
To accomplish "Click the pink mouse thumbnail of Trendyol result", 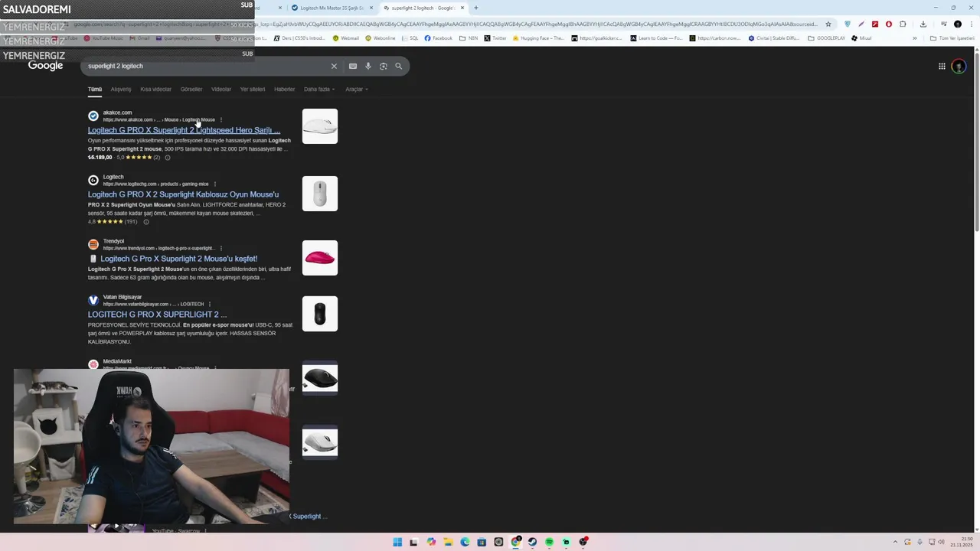I will tap(320, 258).
